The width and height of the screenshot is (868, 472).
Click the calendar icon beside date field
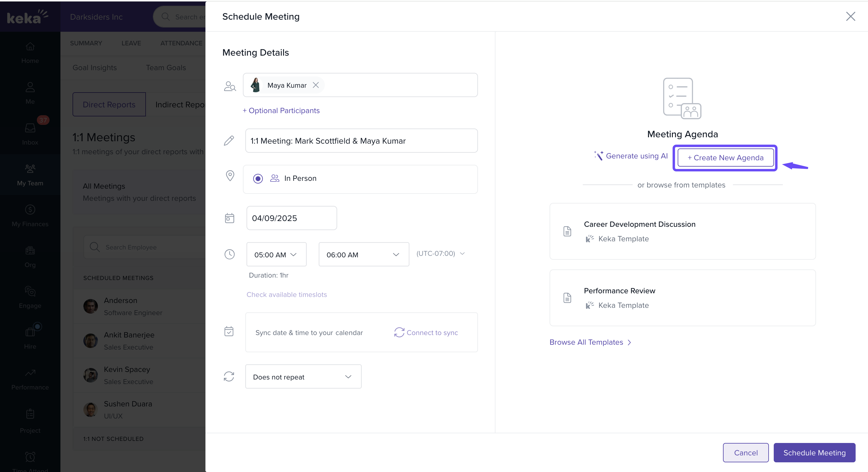[230, 218]
